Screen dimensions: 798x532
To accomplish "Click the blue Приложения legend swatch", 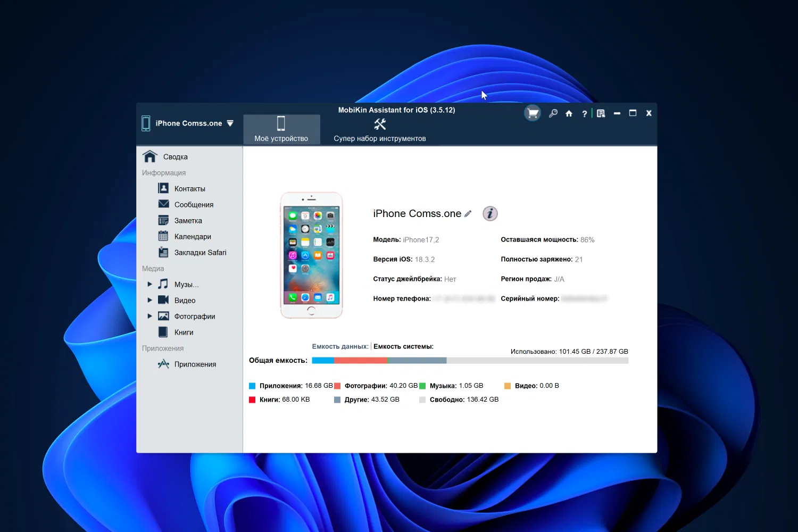I will 252,386.
